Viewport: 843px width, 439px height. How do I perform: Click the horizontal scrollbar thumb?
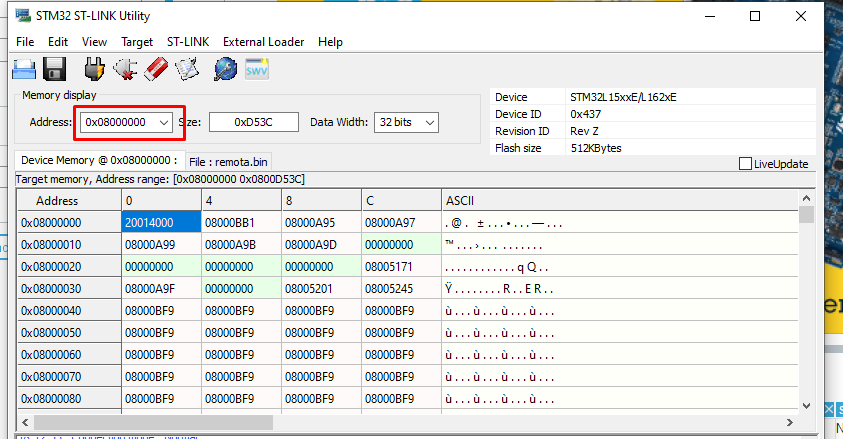coord(153,423)
